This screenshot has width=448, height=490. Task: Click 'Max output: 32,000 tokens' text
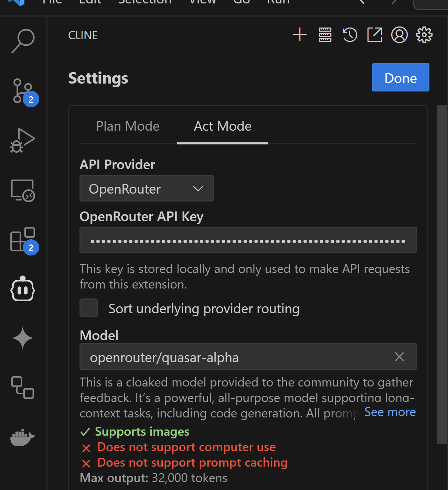click(153, 478)
